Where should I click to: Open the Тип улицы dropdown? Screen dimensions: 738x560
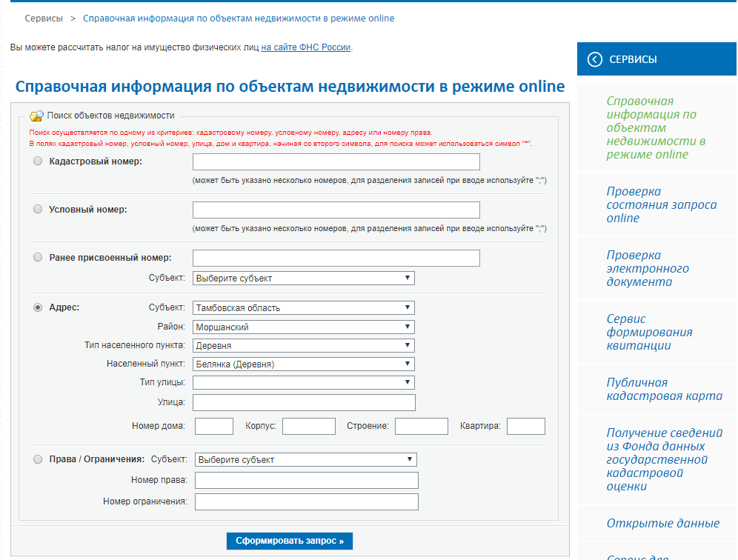[x=303, y=382]
